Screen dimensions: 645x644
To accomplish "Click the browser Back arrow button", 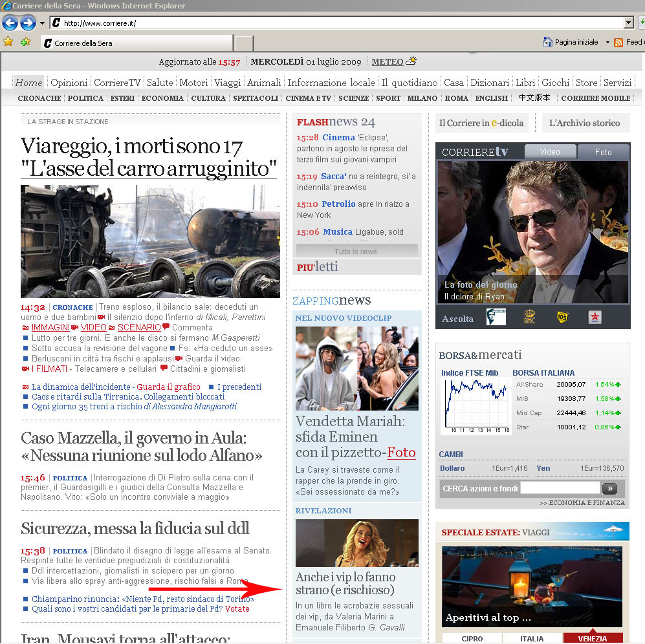I will tap(10, 23).
